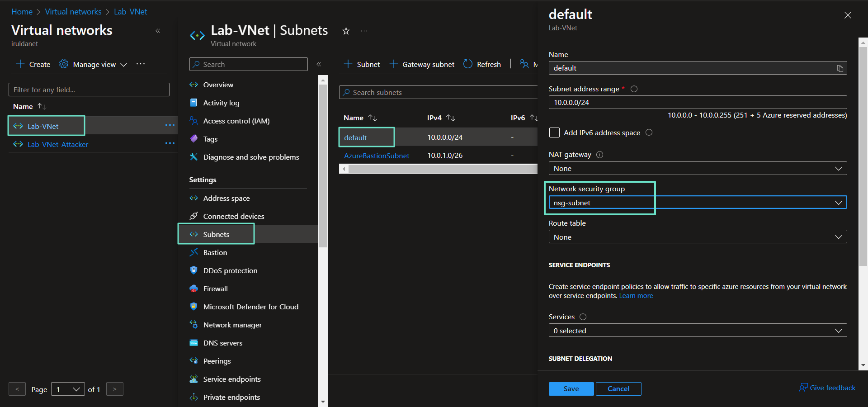The width and height of the screenshot is (868, 407).
Task: Open context menu dots for Lab-VNet-Attacker row
Action: click(170, 143)
